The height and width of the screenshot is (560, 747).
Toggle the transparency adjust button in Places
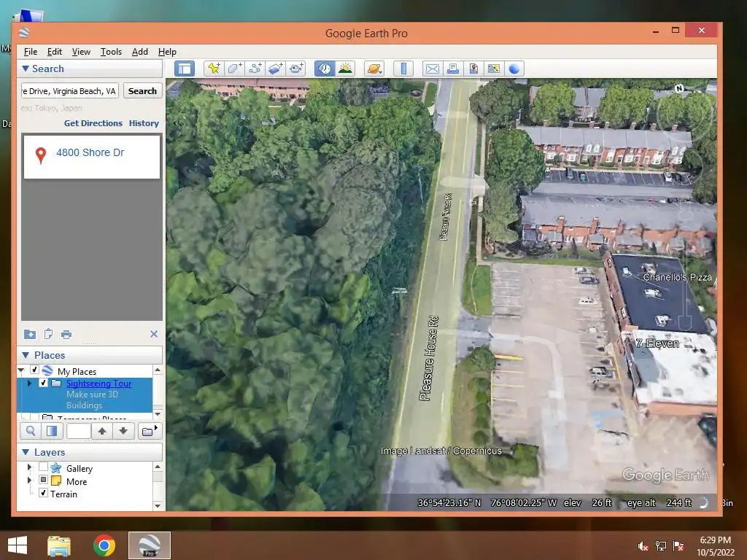52,431
